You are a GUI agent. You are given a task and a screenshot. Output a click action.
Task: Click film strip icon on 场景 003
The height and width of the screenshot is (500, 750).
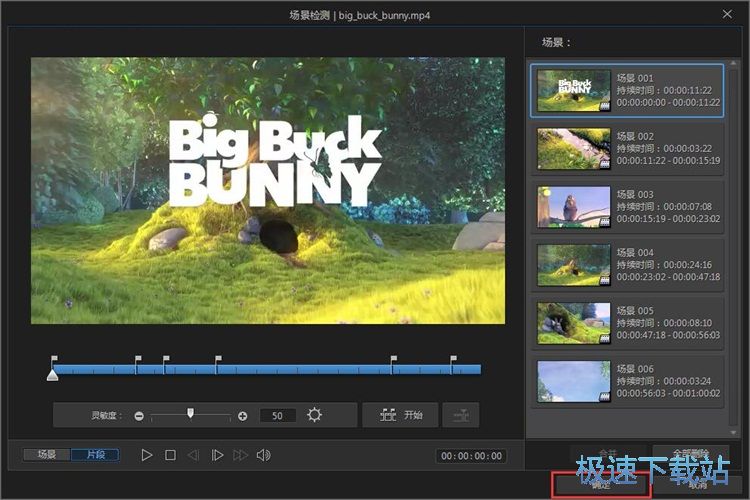point(605,222)
